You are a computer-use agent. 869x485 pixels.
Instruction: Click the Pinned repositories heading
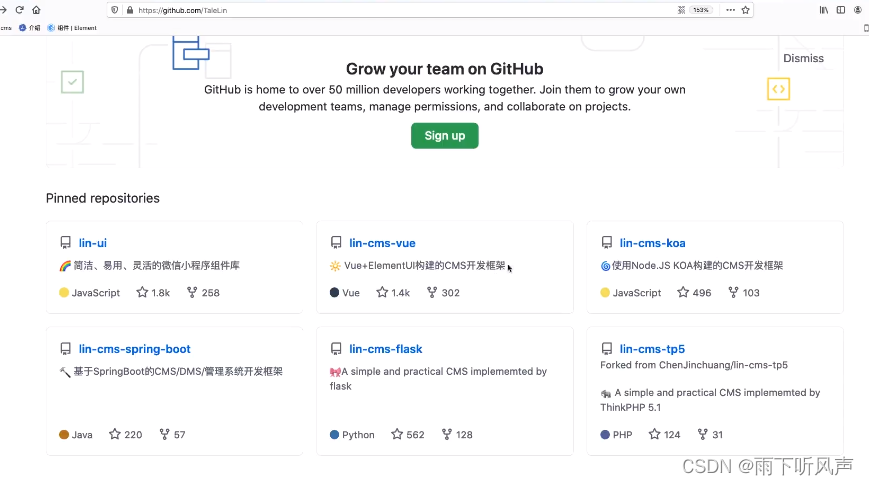pos(103,198)
